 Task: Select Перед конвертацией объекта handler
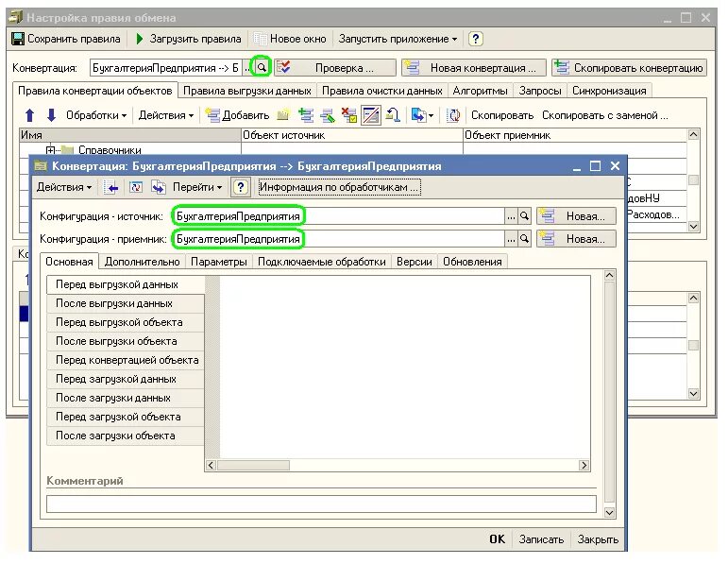tap(126, 360)
